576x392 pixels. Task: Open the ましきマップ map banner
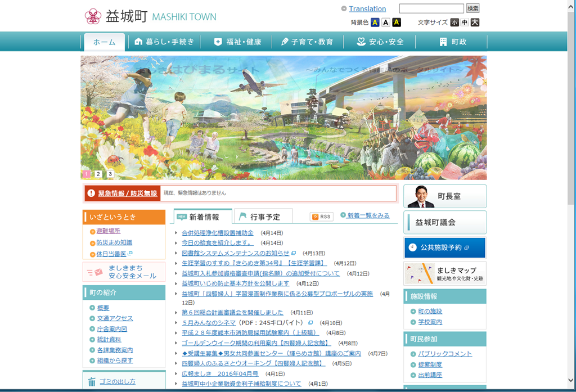pos(445,273)
